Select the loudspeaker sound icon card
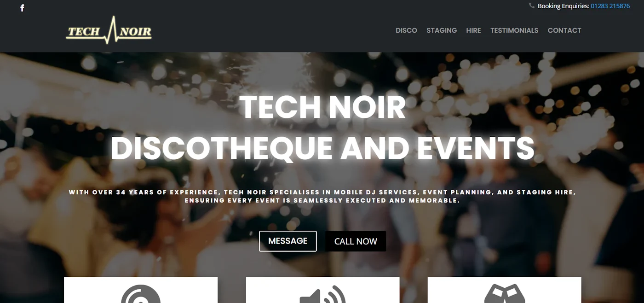644x303 pixels. (x=322, y=290)
